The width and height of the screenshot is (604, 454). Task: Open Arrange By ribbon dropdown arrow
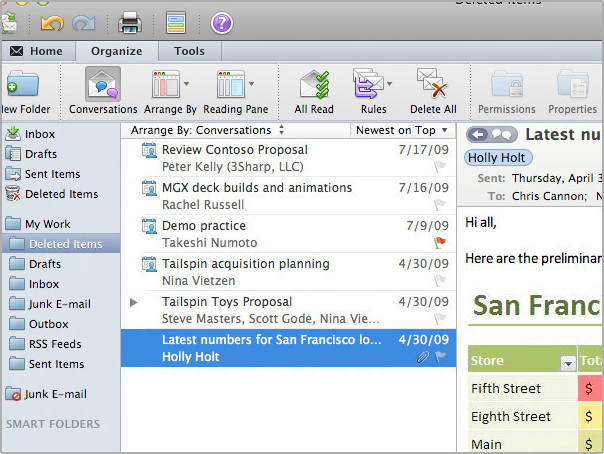point(186,84)
